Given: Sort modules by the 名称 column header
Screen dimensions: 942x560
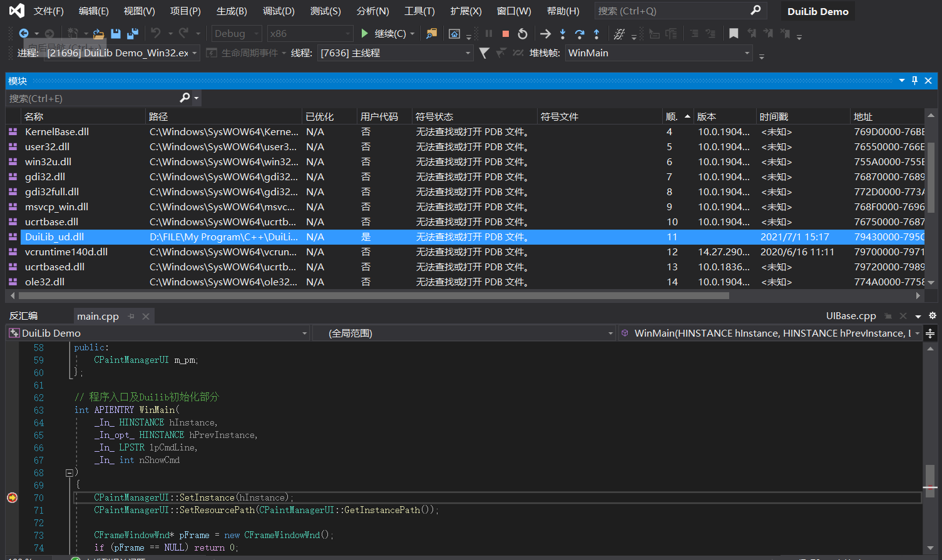Looking at the screenshot, I should 34,117.
